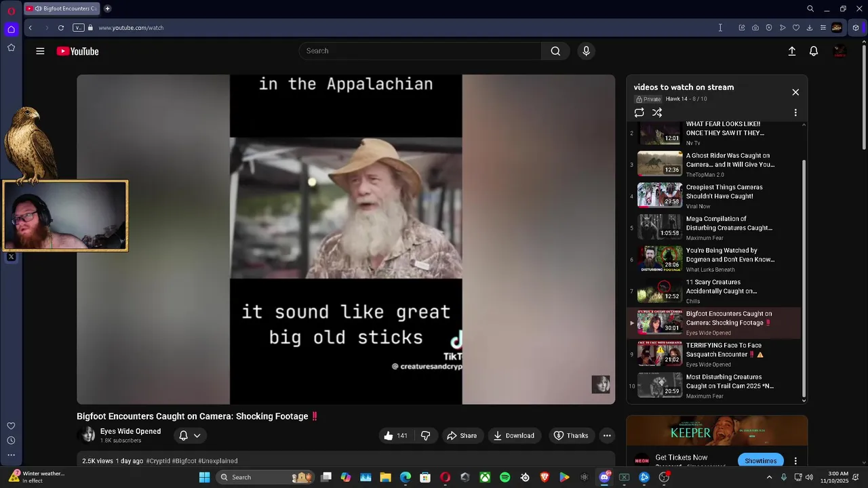
Task: Open Opera sidebar heart icon
Action: (11, 426)
